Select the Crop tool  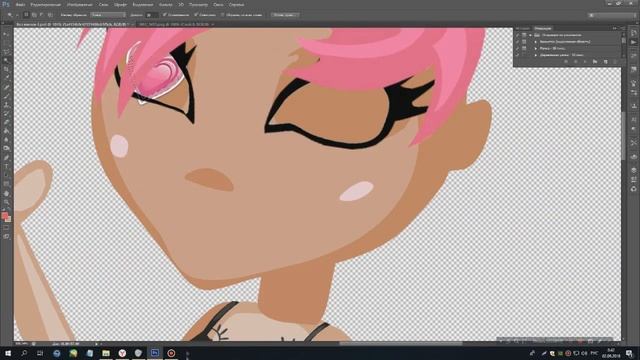(6, 69)
